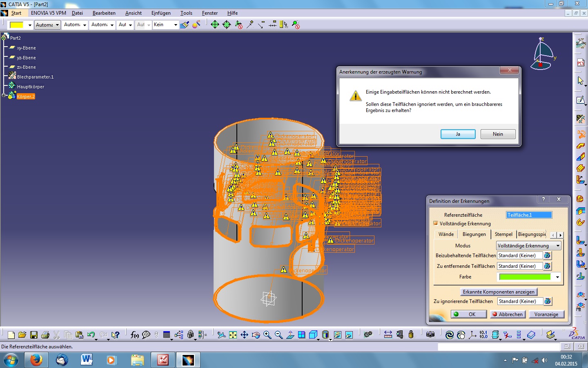
Task: Click the Fly mode airplane icon
Action: [221, 335]
